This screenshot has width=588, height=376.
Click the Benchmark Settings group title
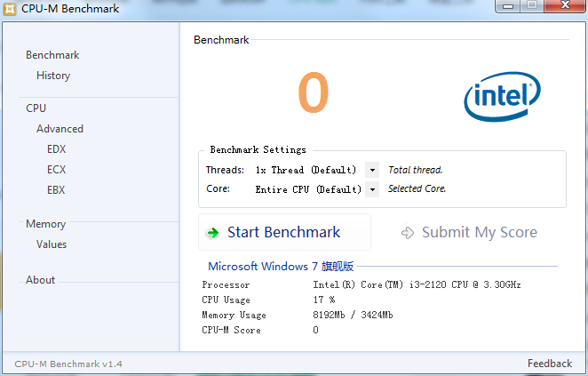point(258,149)
